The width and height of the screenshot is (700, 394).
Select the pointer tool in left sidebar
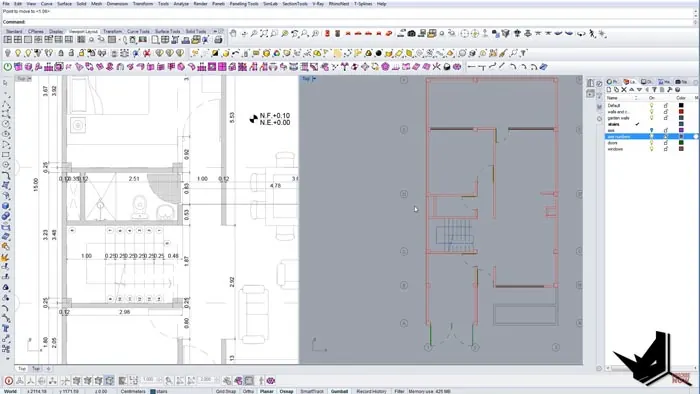[x=5, y=83]
